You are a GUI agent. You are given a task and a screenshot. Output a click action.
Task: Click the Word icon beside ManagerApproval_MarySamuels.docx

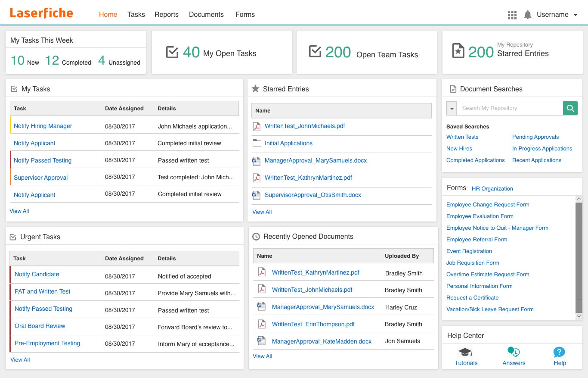coord(256,160)
